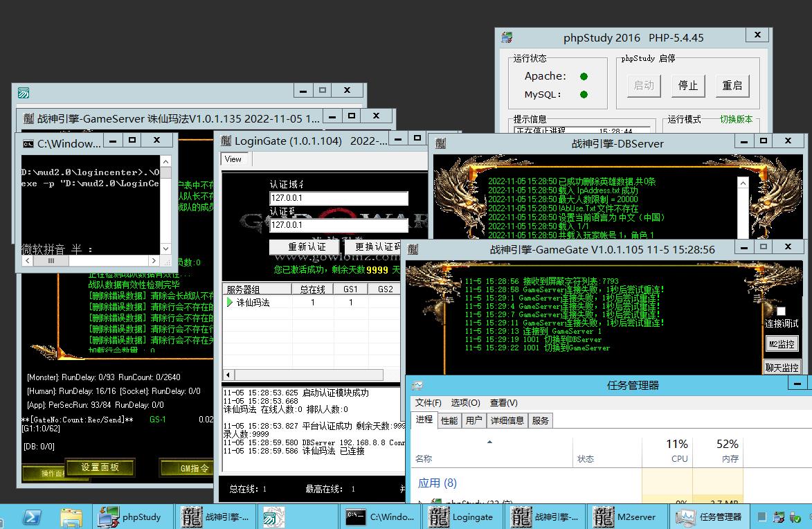Viewport: 812px width, 529px height.
Task: Click the 应用 (8) group heading
Action: 437,483
